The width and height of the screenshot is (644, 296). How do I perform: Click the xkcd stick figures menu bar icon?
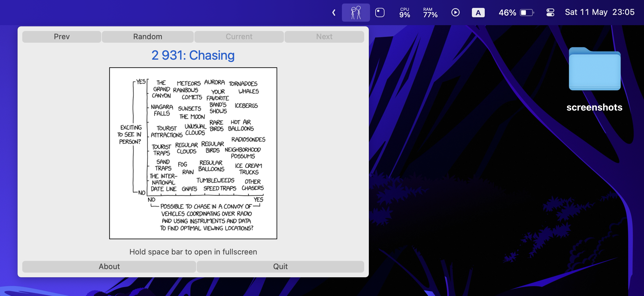[x=356, y=13]
